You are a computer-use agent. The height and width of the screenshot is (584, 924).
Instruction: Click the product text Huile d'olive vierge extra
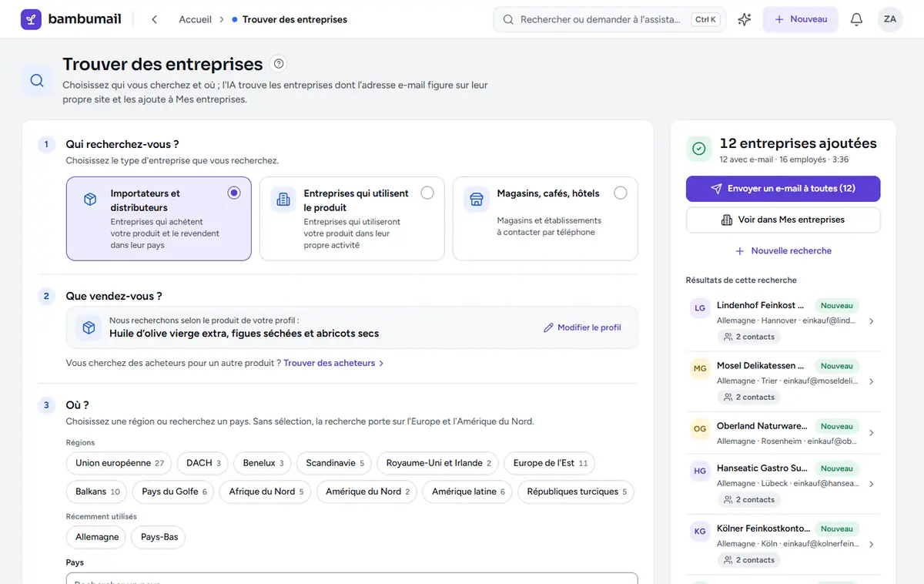pyautogui.click(x=244, y=334)
